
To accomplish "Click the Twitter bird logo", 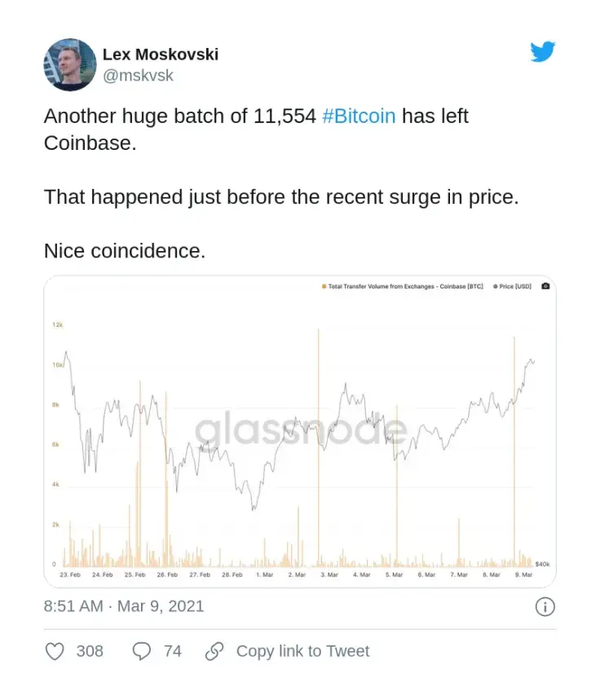I will 543,52.
